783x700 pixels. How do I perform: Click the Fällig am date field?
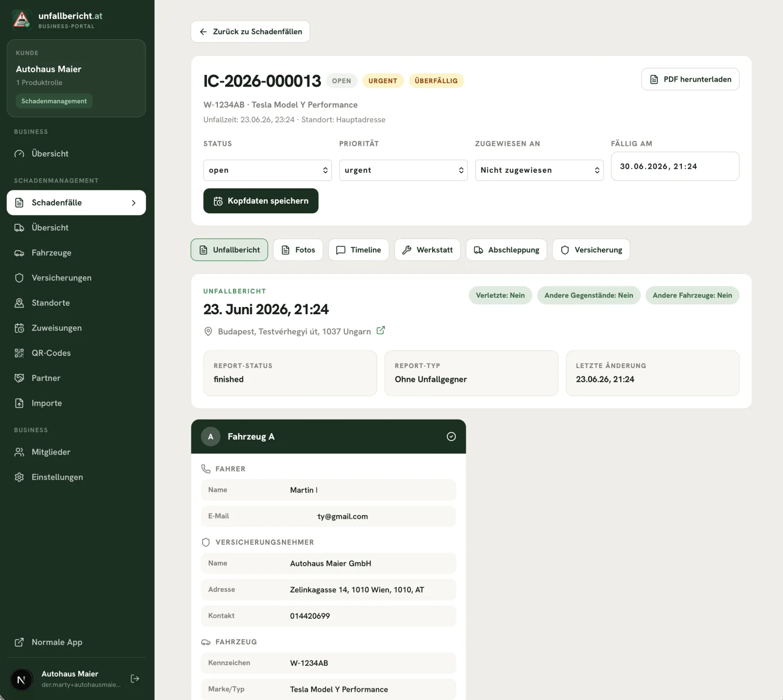pos(675,166)
